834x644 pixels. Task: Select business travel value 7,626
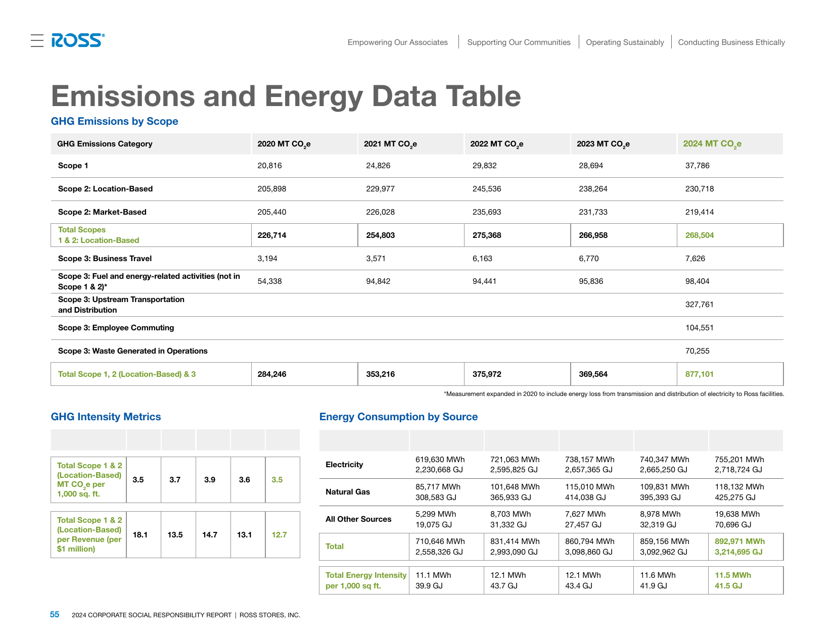[x=695, y=259]
